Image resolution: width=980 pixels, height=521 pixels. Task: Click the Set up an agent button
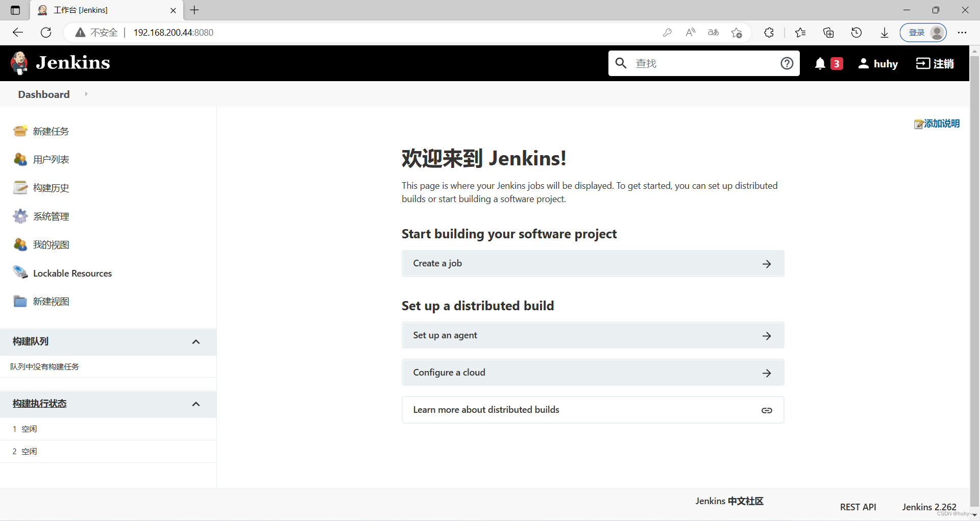[x=593, y=335]
